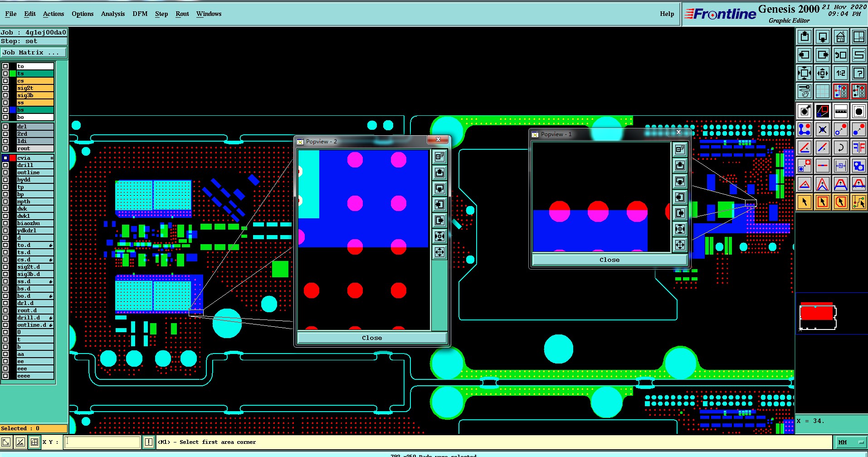Select the net selection pointer tool
Image resolution: width=868 pixels, height=457 pixels.
click(x=859, y=202)
